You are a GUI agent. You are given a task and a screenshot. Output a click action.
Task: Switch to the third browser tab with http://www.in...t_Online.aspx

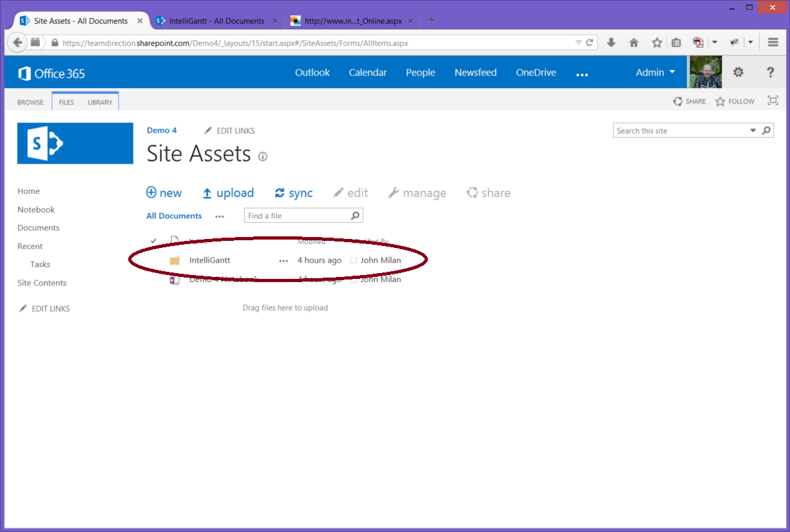(x=352, y=21)
